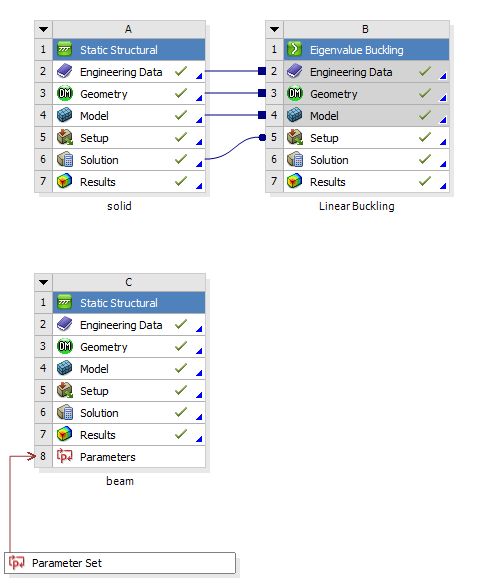Click the Setup icon in system C
Image resolution: width=489 pixels, height=584 pixels.
65,390
